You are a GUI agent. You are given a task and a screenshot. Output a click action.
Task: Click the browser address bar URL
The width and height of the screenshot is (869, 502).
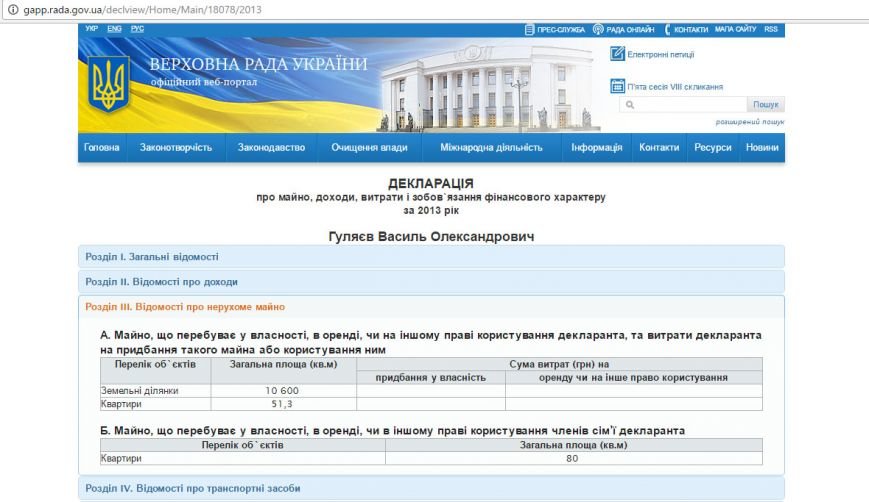pos(142,9)
